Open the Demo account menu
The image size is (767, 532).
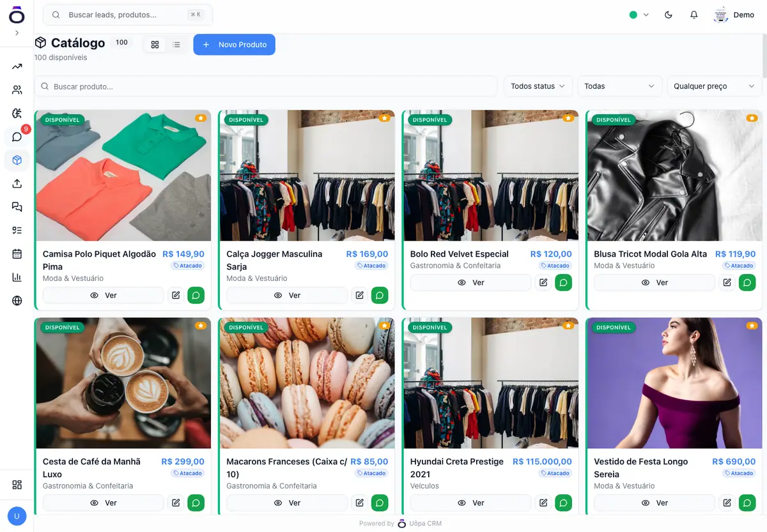tap(734, 15)
